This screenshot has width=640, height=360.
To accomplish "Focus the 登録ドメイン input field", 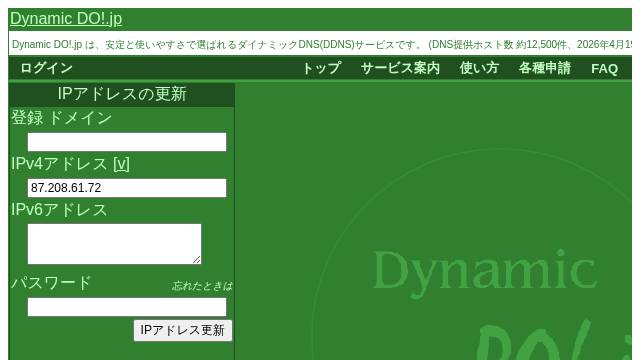I will (x=127, y=142).
